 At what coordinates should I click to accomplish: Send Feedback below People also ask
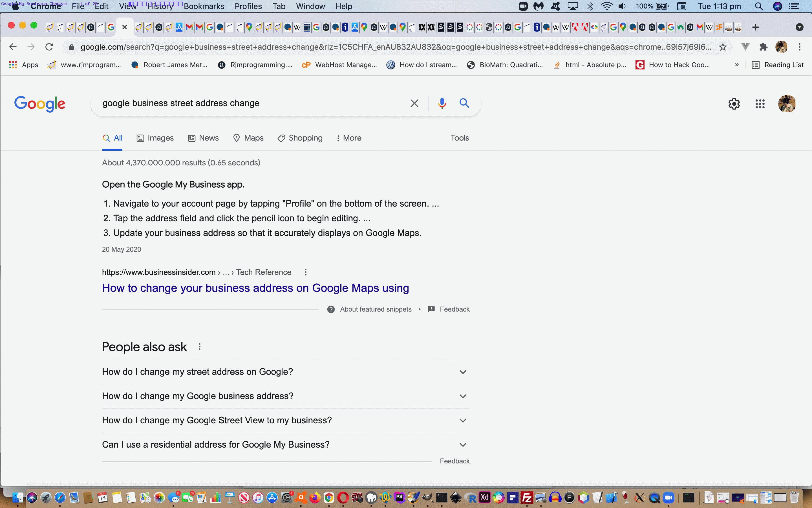coord(455,461)
